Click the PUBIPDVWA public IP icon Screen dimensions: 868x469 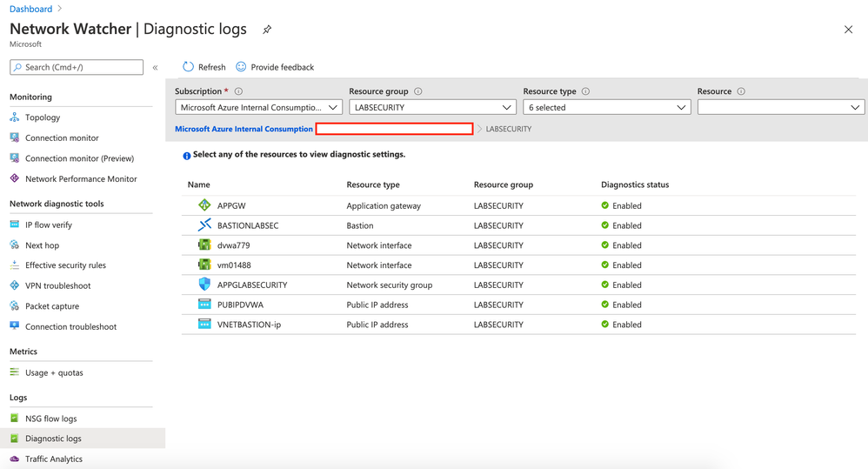204,304
